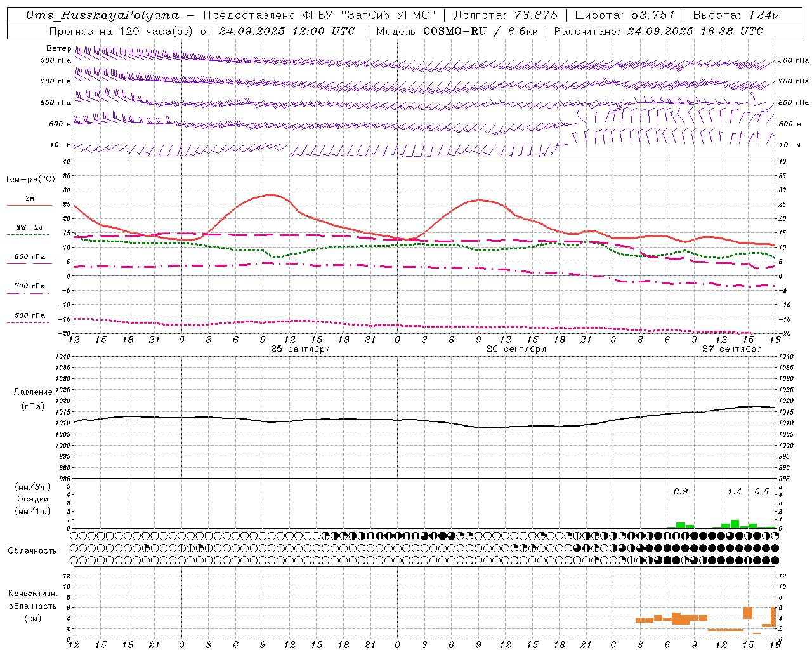
Task: Click the '0.5' precipitation total value
Action: pos(761,492)
